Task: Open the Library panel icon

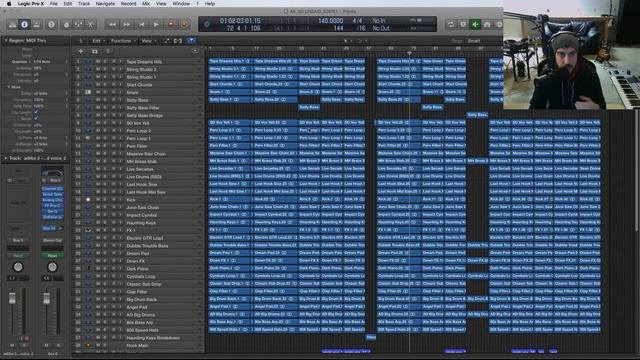Action: tap(12, 24)
